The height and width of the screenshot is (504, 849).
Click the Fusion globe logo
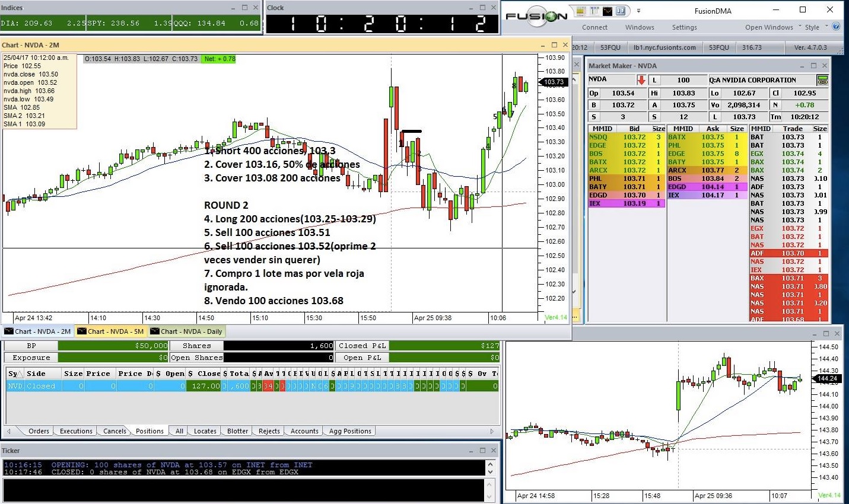(x=536, y=17)
